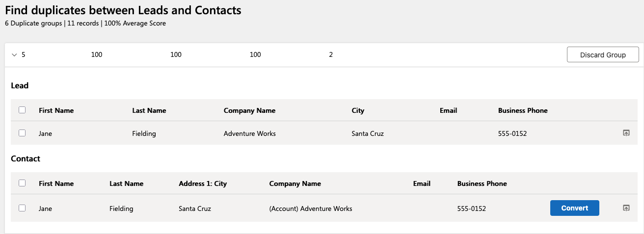644x234 pixels.
Task: Select the Santa Cruz cell in the Lead row
Action: [x=368, y=133]
